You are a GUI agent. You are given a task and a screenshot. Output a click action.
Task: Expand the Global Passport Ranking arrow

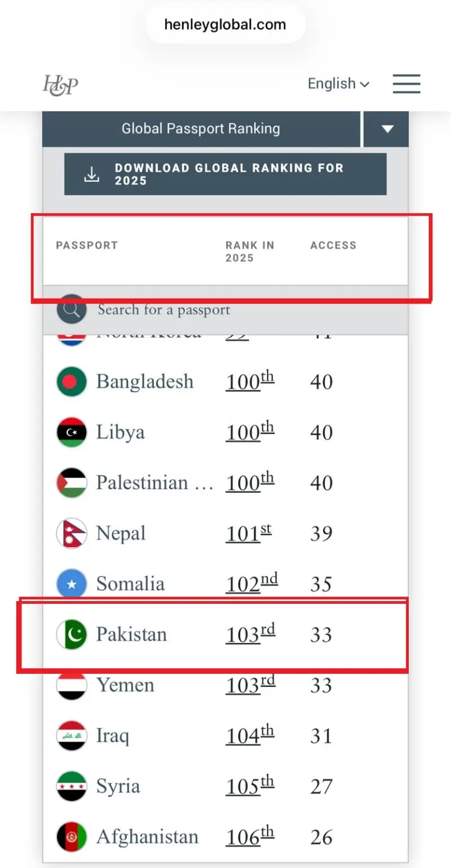[x=386, y=129]
